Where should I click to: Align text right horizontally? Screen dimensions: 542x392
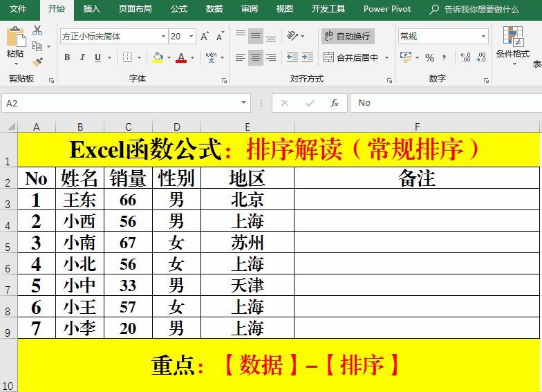[271, 57]
